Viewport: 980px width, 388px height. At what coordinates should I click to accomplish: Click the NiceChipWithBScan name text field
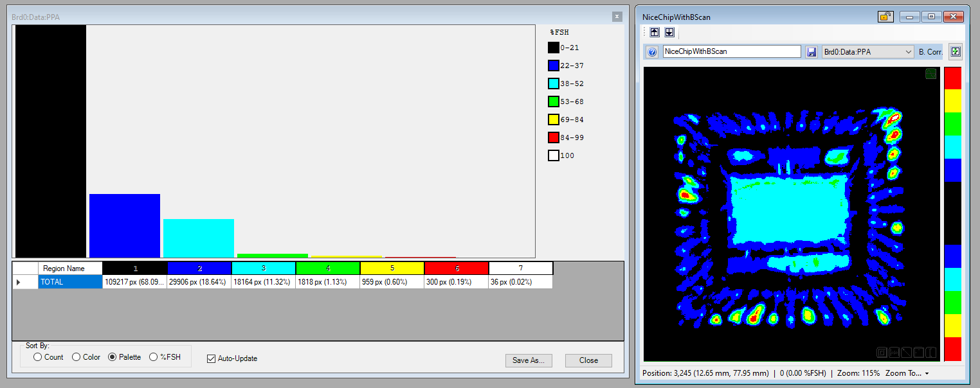(x=732, y=51)
